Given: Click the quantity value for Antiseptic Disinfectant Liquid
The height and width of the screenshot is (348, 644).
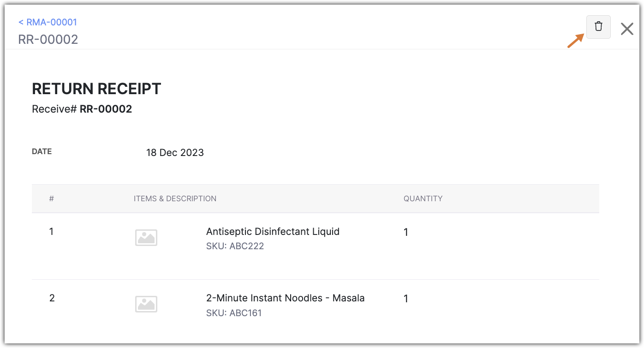Looking at the screenshot, I should 406,233.
